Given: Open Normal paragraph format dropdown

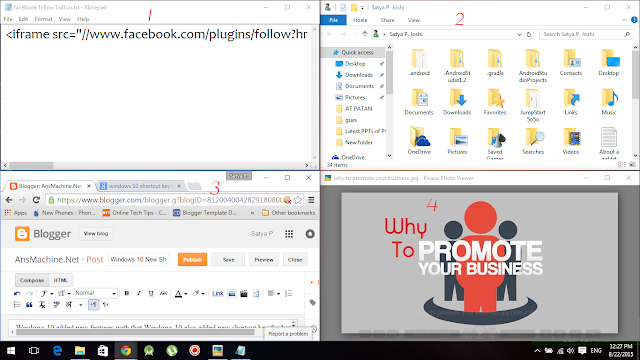Looking at the screenshot, I should (x=96, y=293).
